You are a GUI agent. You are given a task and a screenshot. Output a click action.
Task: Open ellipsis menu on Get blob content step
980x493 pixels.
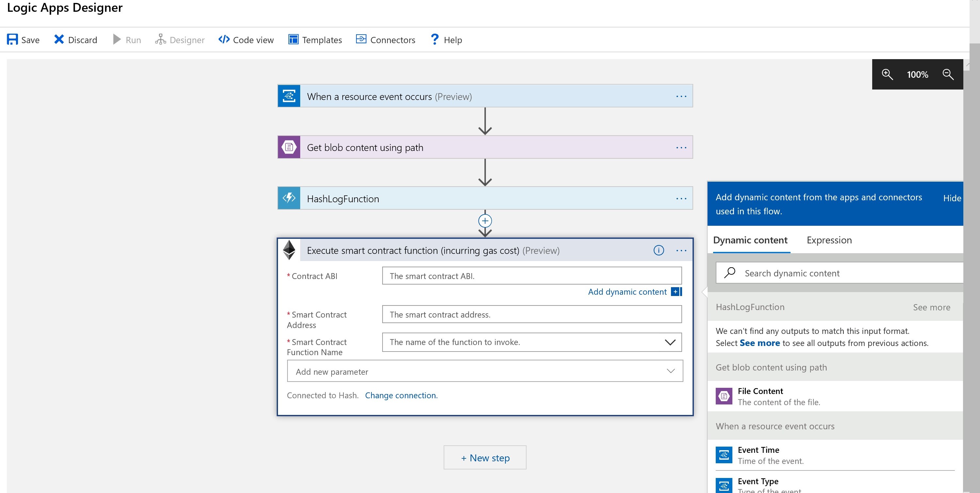681,148
